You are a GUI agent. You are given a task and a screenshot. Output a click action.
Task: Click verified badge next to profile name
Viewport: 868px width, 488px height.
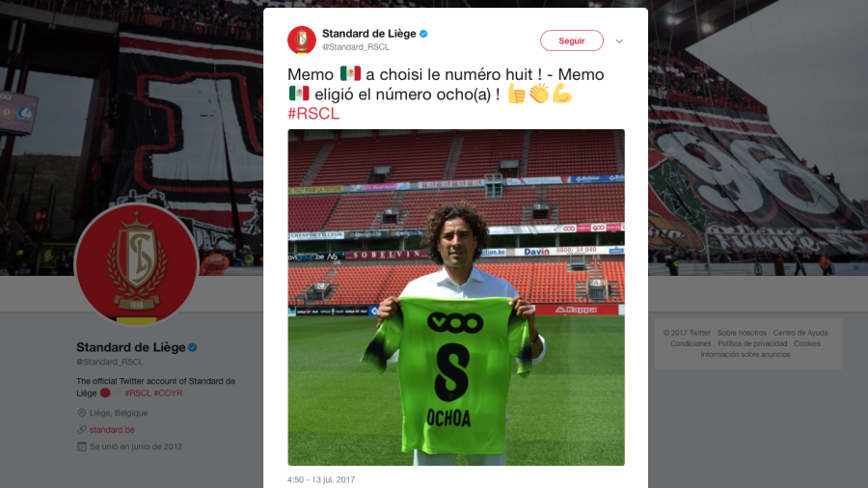(x=193, y=347)
